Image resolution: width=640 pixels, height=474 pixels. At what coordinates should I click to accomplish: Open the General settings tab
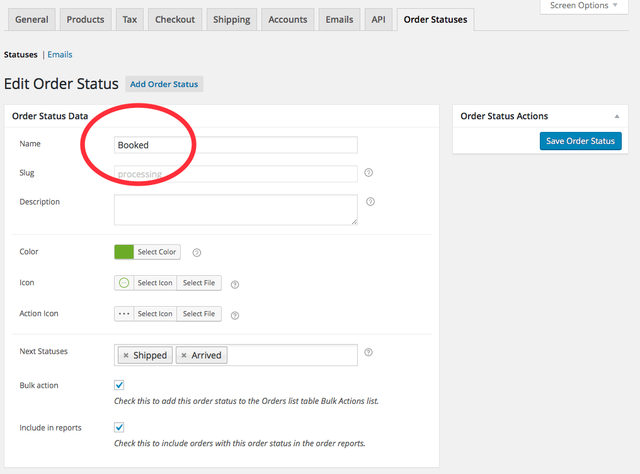[31, 20]
